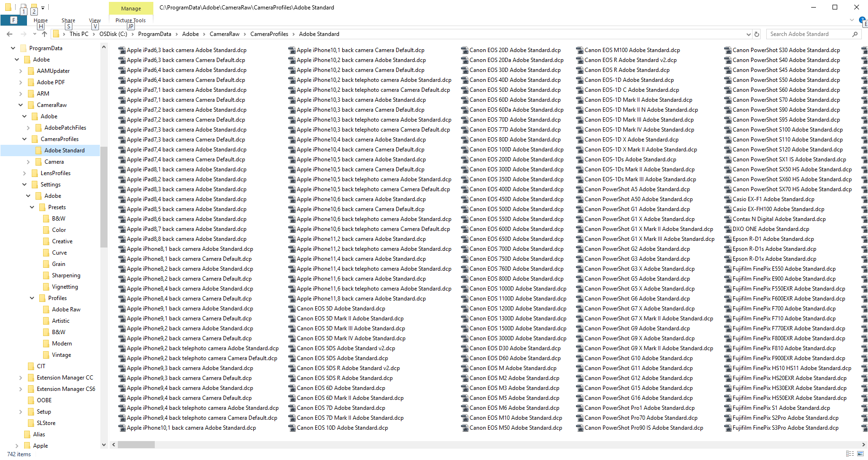The height and width of the screenshot is (460, 868).
Task: Open the Home ribbon tab
Action: coord(41,20)
